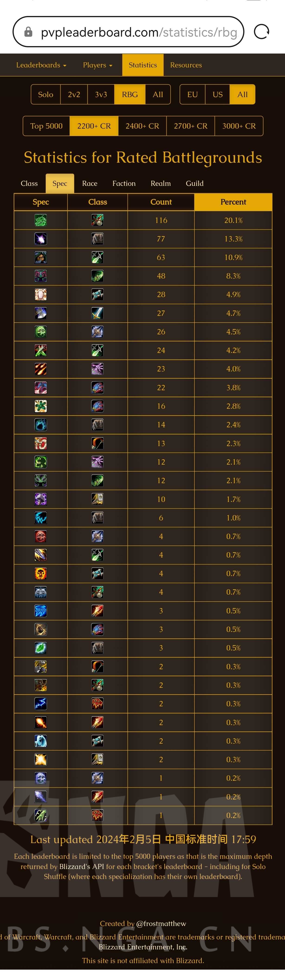
Task: Switch to the Race tab
Action: (x=90, y=183)
